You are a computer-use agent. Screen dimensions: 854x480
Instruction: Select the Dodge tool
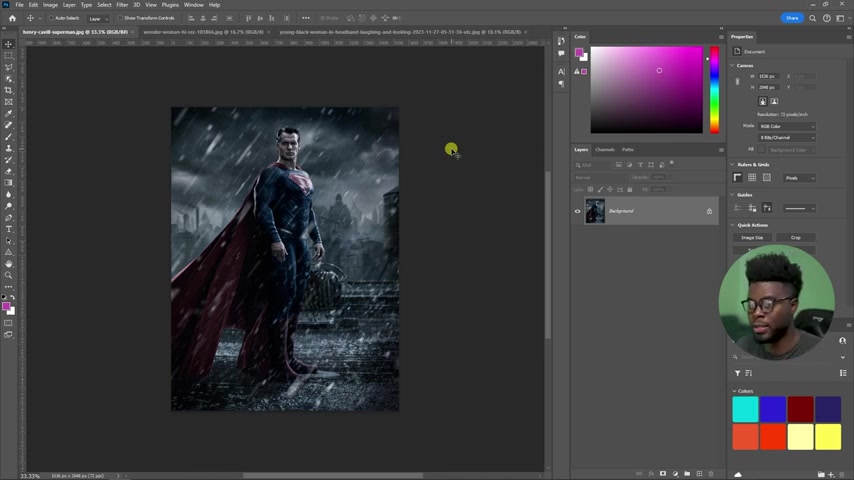point(8,206)
